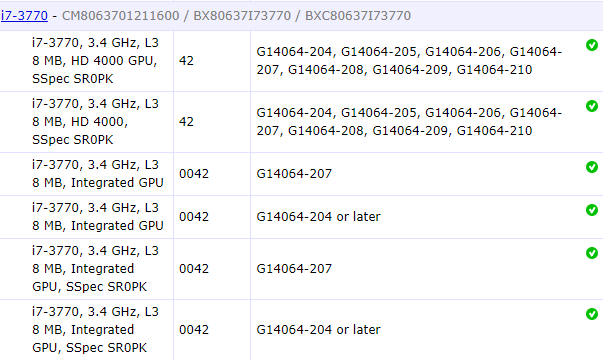Click green checkmark beside first G14064-207 row
This screenshot has height=360, width=603.
tap(592, 167)
